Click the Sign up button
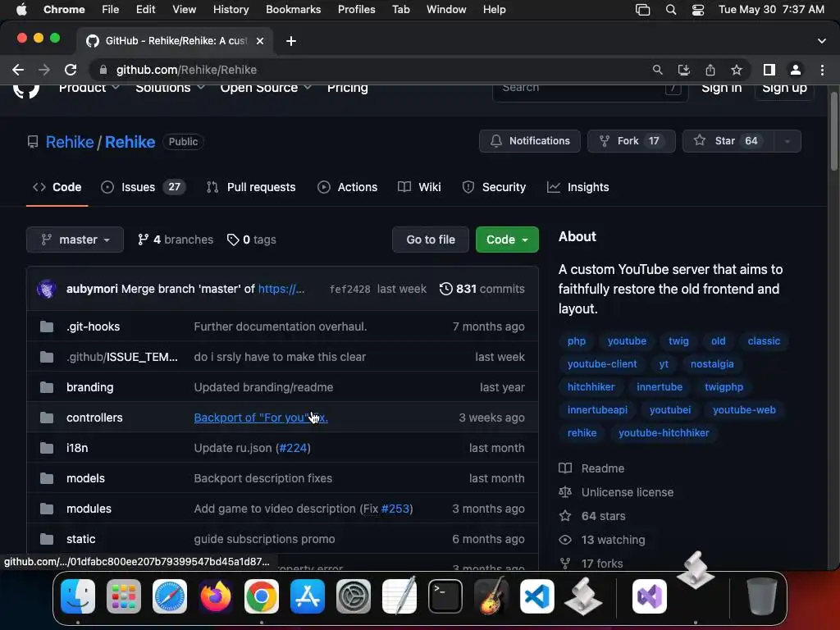840x630 pixels. pos(784,90)
